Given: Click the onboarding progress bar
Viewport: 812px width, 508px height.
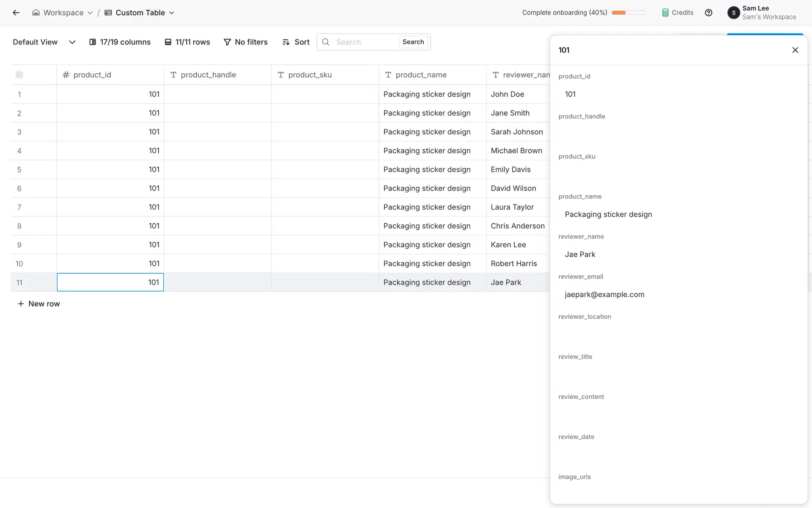Looking at the screenshot, I should click(x=629, y=13).
